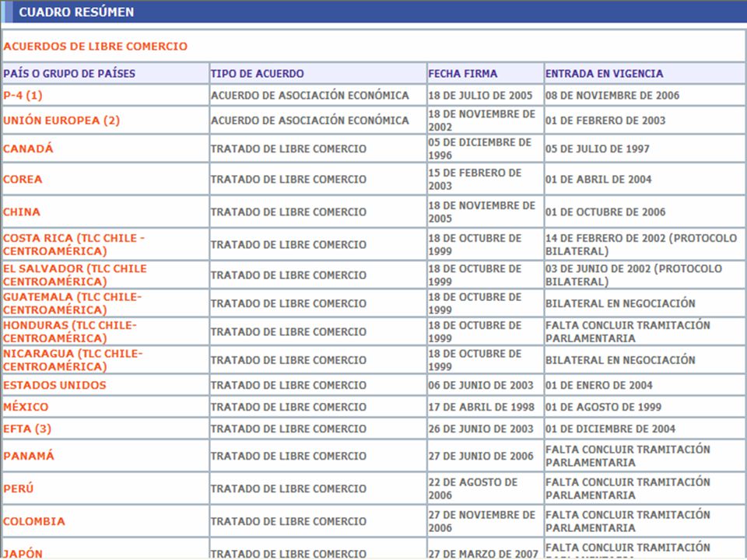747x560 pixels.
Task: Select the COREA country link
Action: (23, 180)
